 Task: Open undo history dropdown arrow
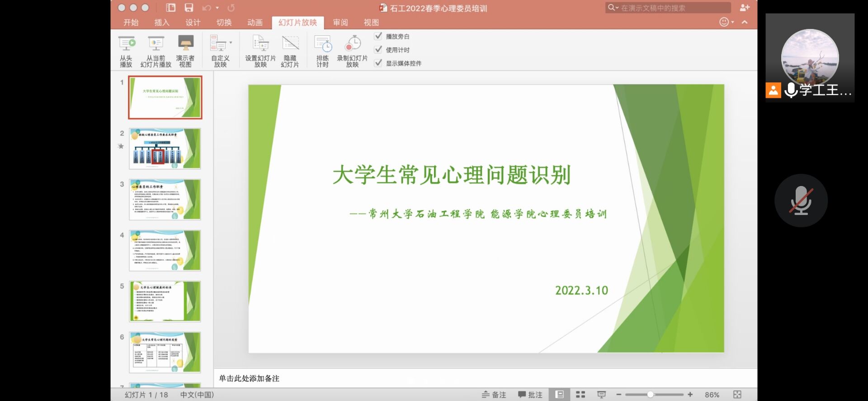click(x=217, y=8)
